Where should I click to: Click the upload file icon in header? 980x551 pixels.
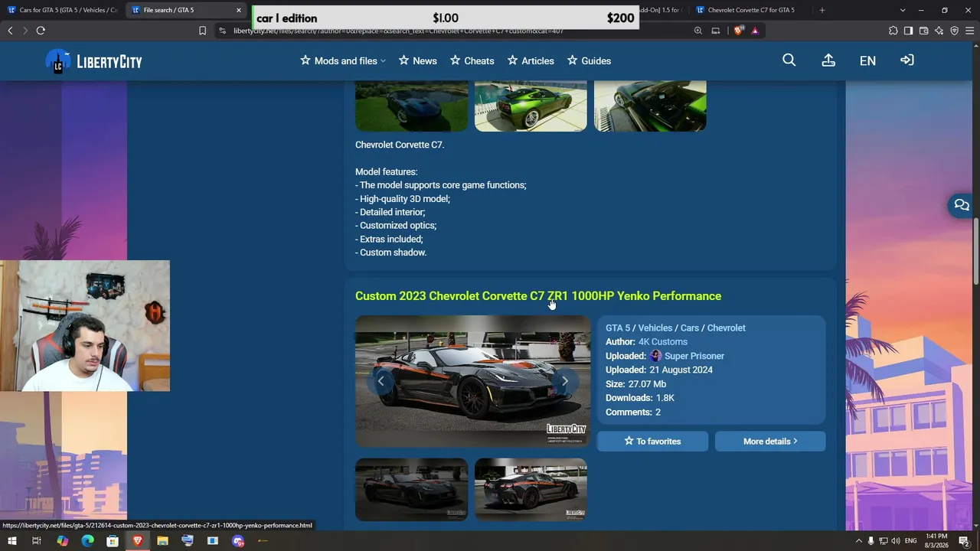[828, 60]
